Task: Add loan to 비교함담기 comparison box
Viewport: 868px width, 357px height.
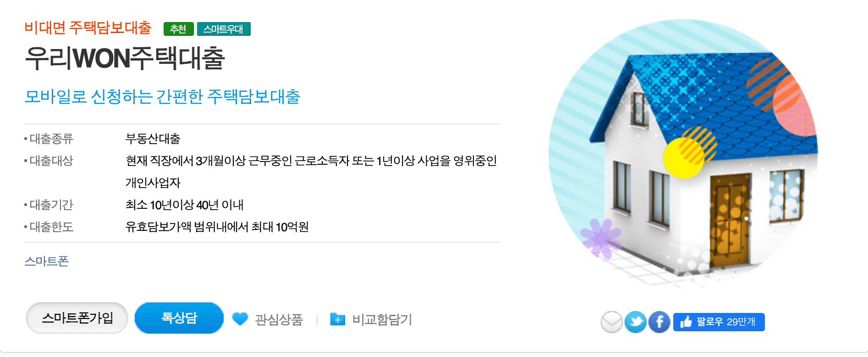Action: tap(382, 319)
